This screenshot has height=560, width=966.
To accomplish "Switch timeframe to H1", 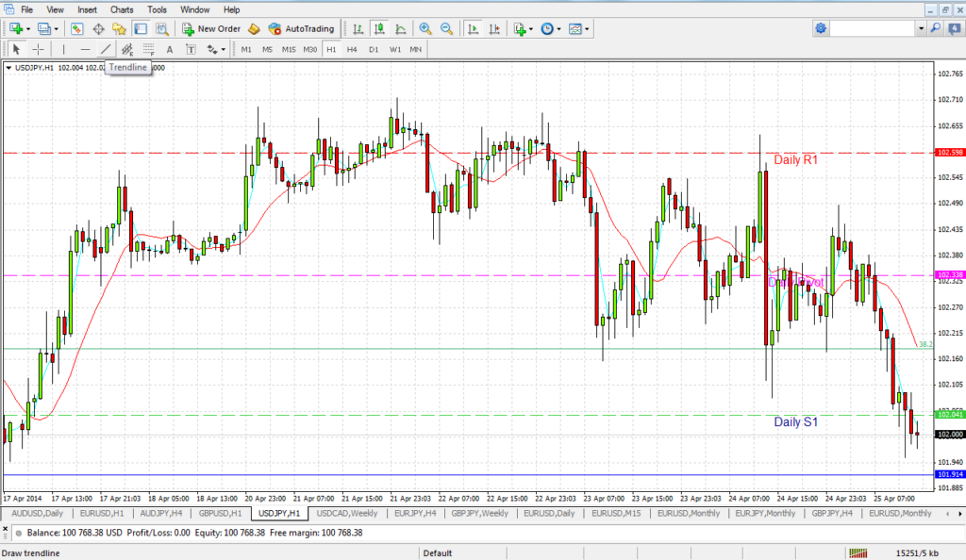I will [331, 49].
